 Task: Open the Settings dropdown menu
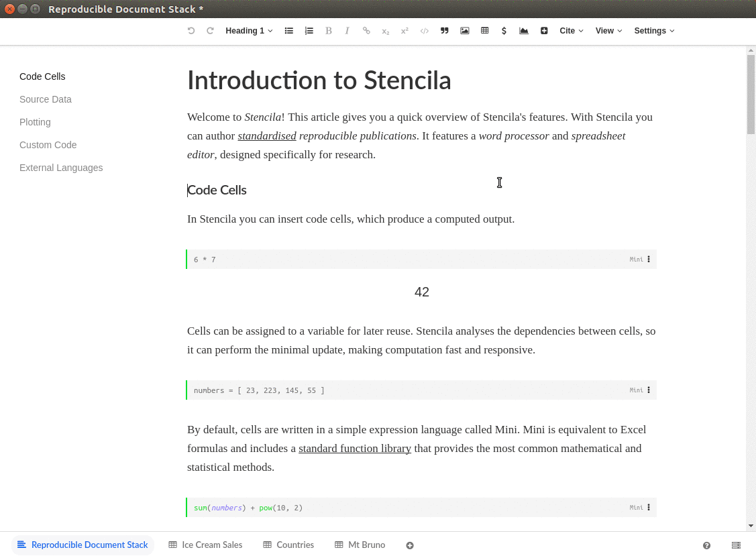pyautogui.click(x=654, y=30)
